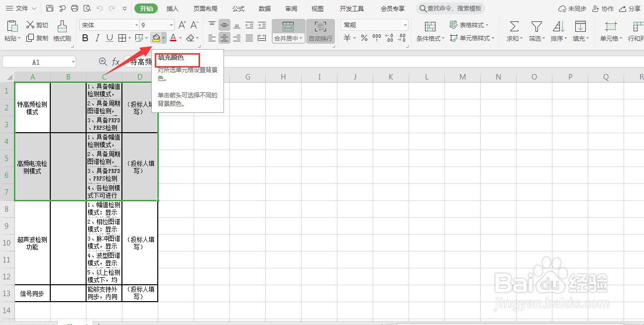This screenshot has height=325, width=644.
Task: Click the Filter (筛选) funnel icon
Action: (537, 27)
